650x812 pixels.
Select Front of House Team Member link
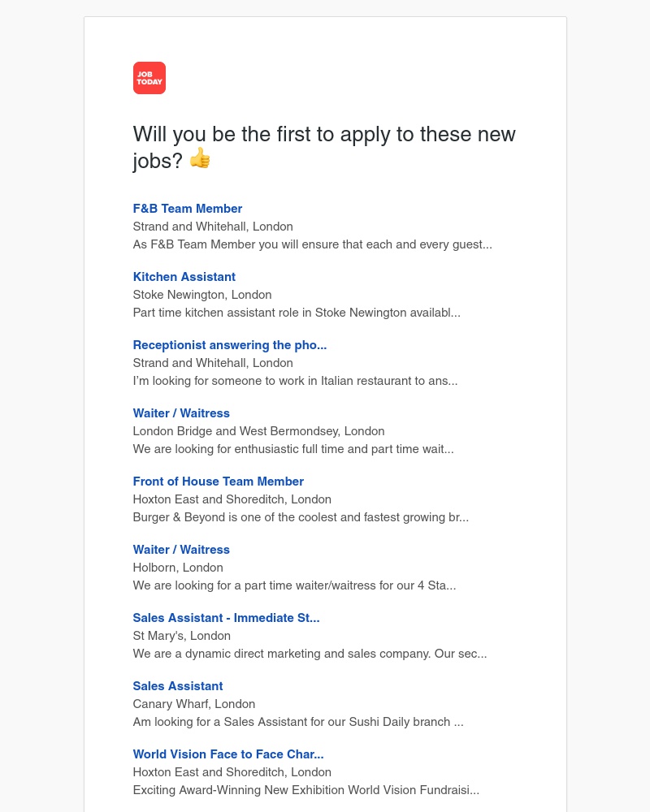[219, 482]
